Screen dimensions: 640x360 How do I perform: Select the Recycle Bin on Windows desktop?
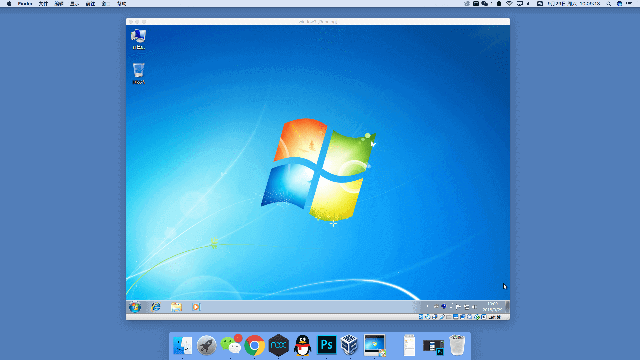click(x=138, y=73)
